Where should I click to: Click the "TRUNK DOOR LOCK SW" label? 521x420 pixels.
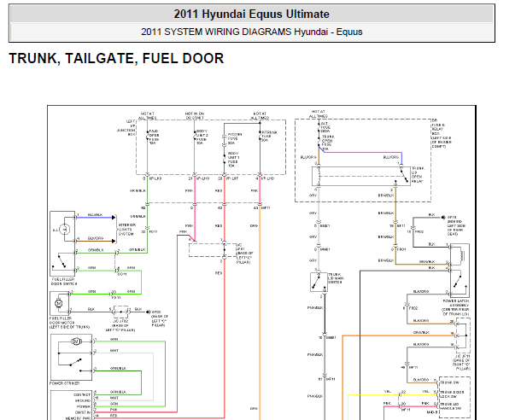(451, 394)
